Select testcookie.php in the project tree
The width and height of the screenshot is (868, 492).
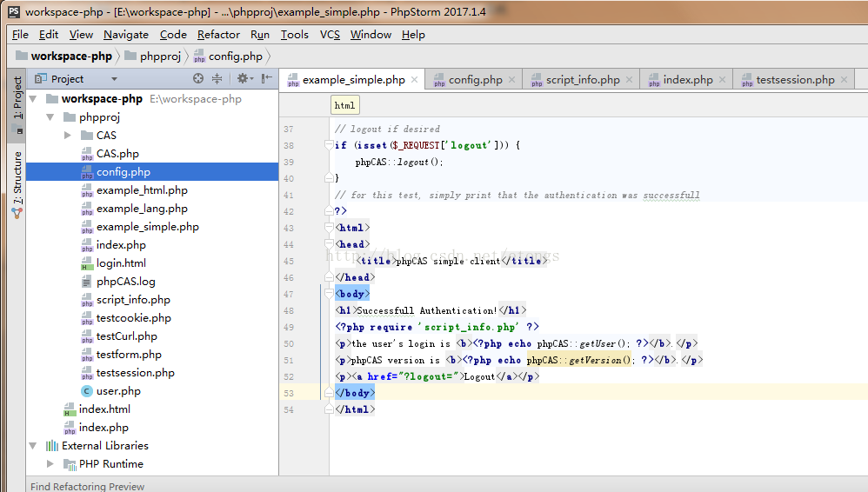pos(133,317)
